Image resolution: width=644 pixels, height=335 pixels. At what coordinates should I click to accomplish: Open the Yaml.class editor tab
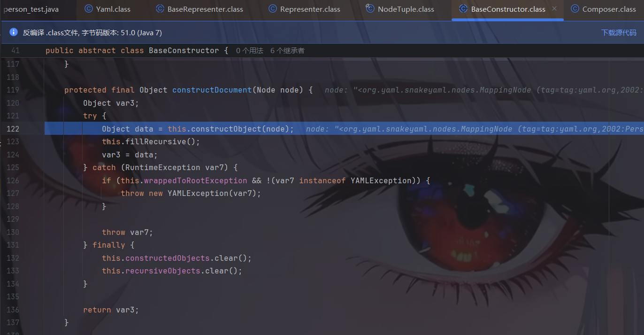[x=113, y=9]
